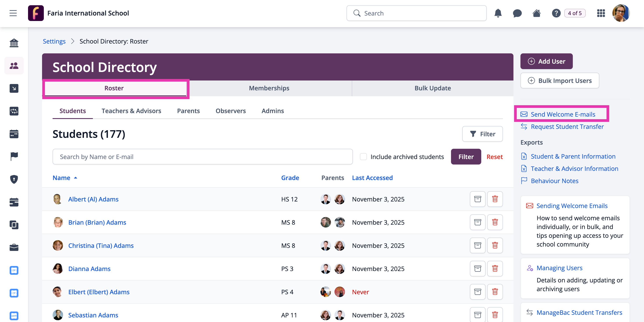Switch to the Roster tab
This screenshot has height=322, width=644.
(114, 88)
